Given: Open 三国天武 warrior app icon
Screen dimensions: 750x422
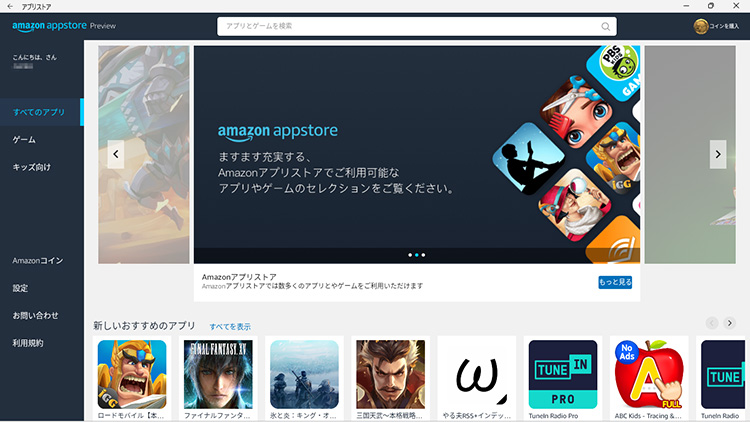Looking at the screenshot, I should tap(390, 374).
